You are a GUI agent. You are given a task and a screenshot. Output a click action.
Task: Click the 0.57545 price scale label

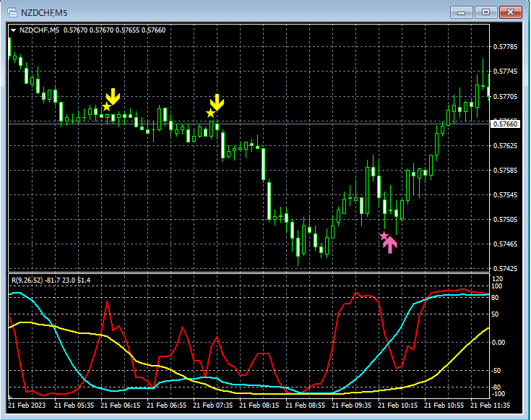coord(505,195)
